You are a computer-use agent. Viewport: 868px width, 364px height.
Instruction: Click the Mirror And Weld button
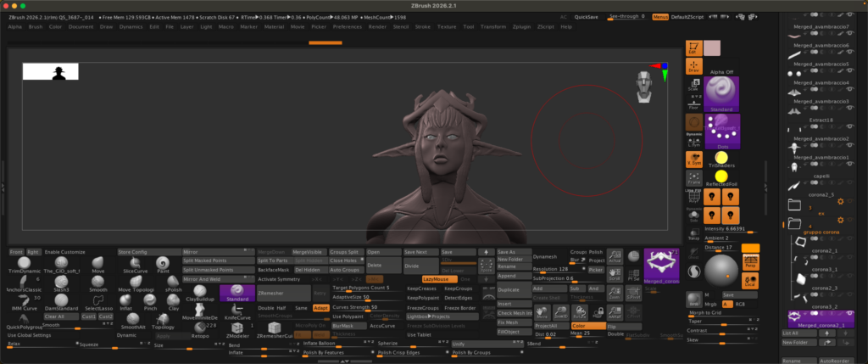pos(219,279)
